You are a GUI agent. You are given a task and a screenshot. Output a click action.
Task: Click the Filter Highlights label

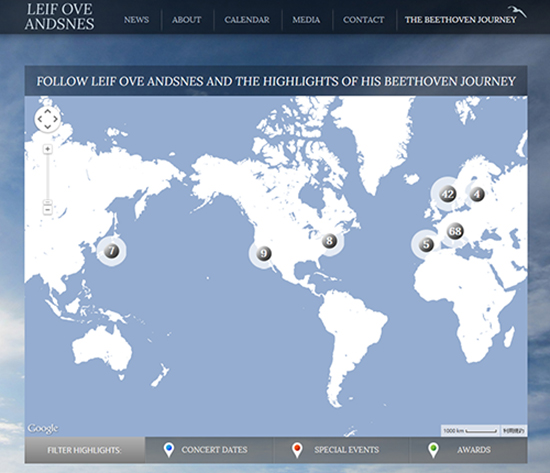pos(85,450)
